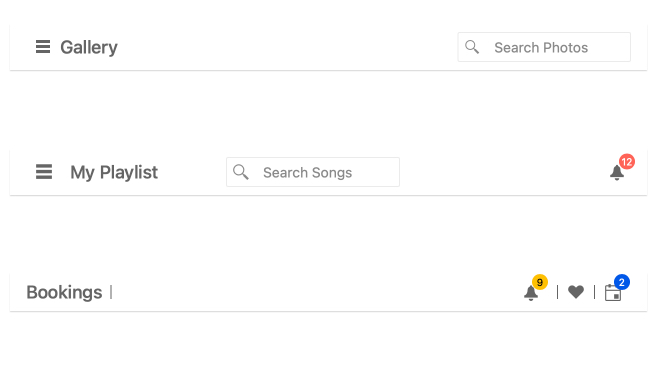Click the divider right after Bookings title
658x374 pixels.
coord(111,292)
